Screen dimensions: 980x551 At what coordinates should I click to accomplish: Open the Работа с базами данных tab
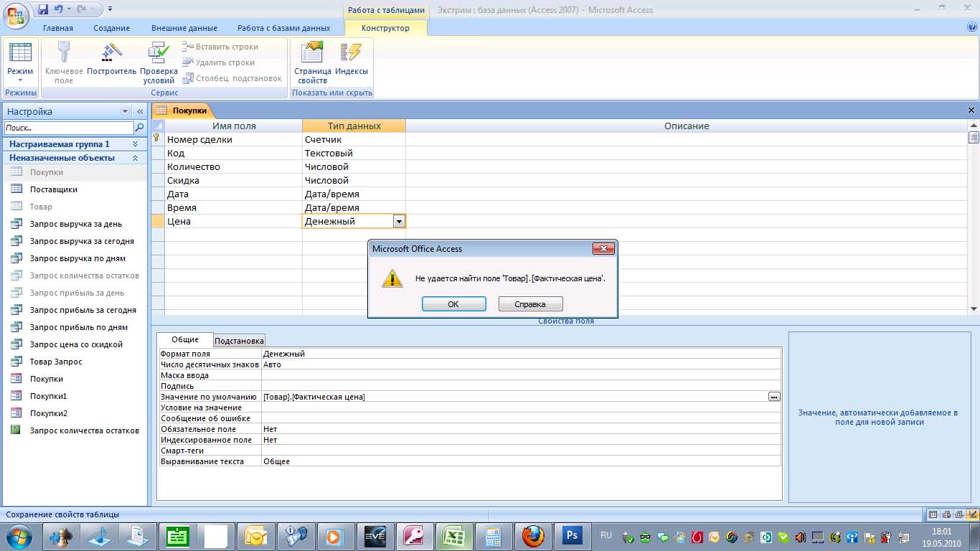284,28
